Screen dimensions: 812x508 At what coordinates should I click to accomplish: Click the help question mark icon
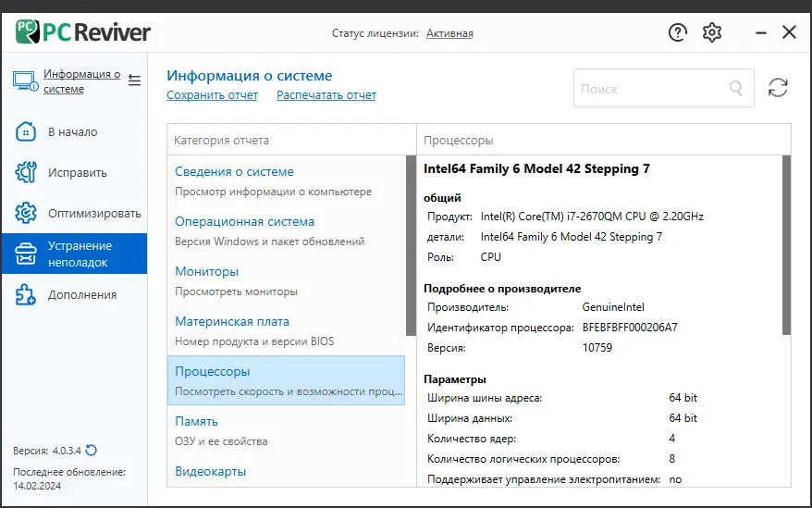[x=678, y=33]
